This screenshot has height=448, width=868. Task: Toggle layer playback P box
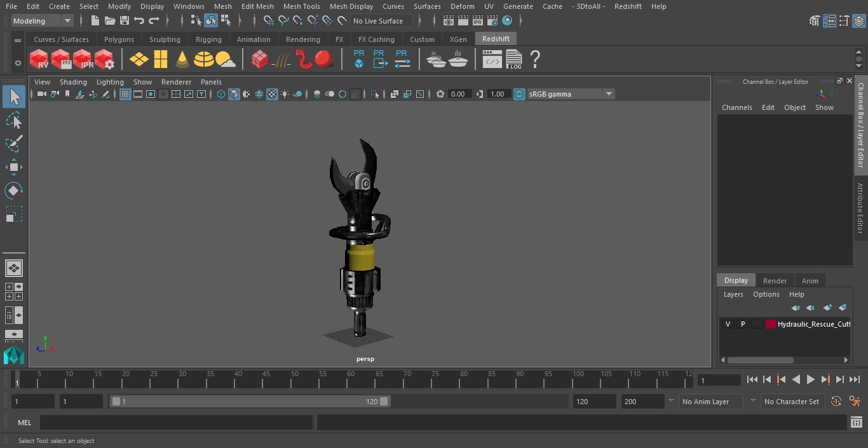(742, 324)
